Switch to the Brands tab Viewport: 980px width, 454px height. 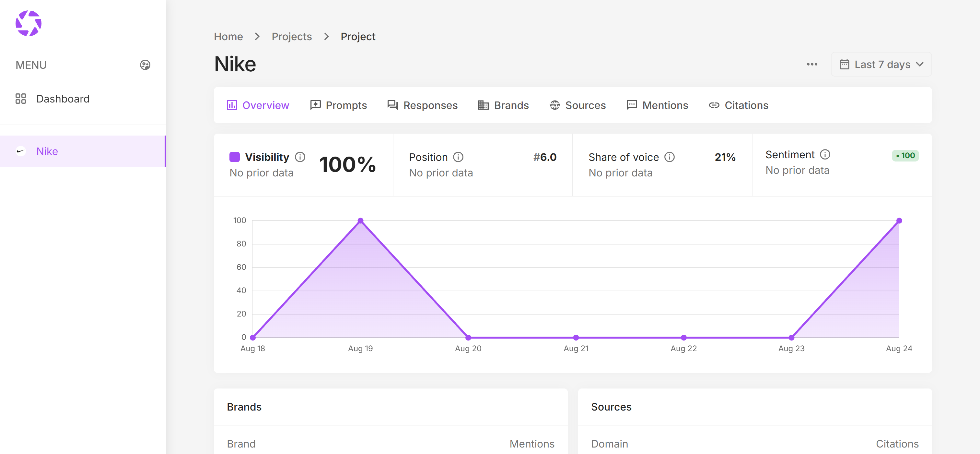[503, 105]
